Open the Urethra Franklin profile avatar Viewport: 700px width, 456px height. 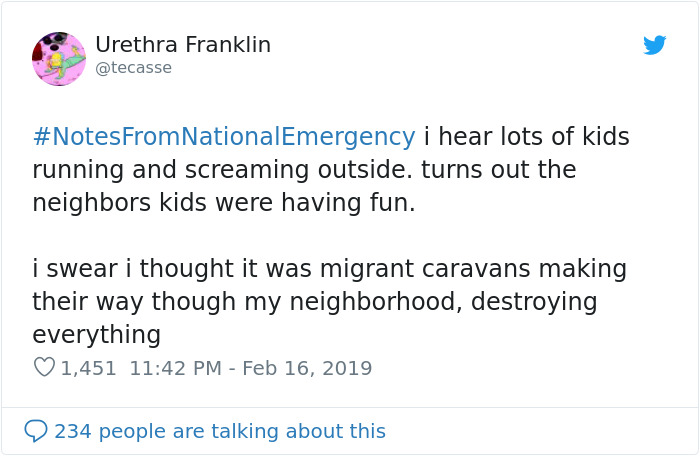(59, 58)
